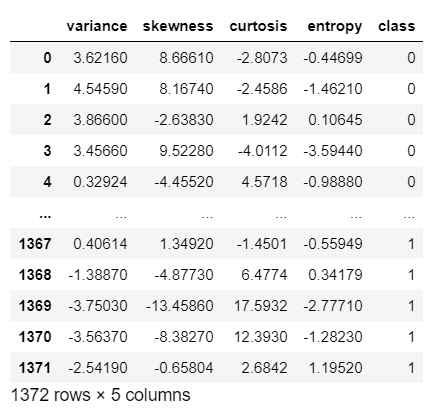Click skewness value -4.87730

184,275
